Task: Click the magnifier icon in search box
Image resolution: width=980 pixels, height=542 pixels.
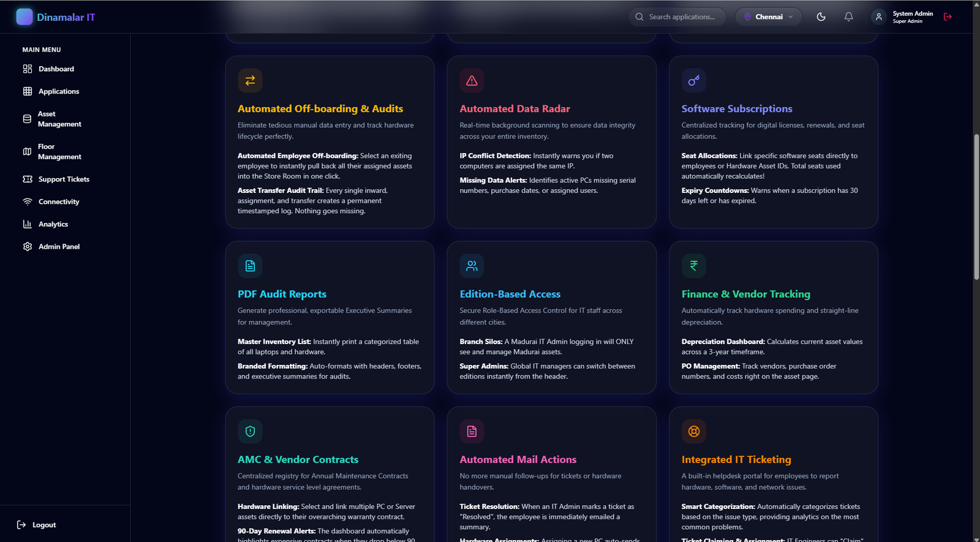Action: pos(639,17)
